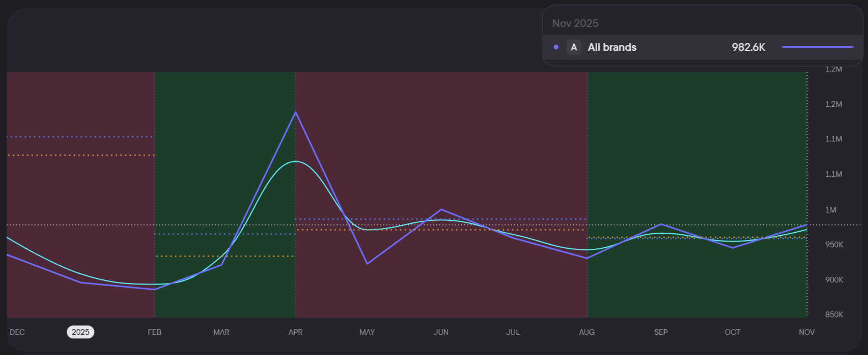Select the AUG month label
The width and height of the screenshot is (868, 355).
pyautogui.click(x=587, y=332)
